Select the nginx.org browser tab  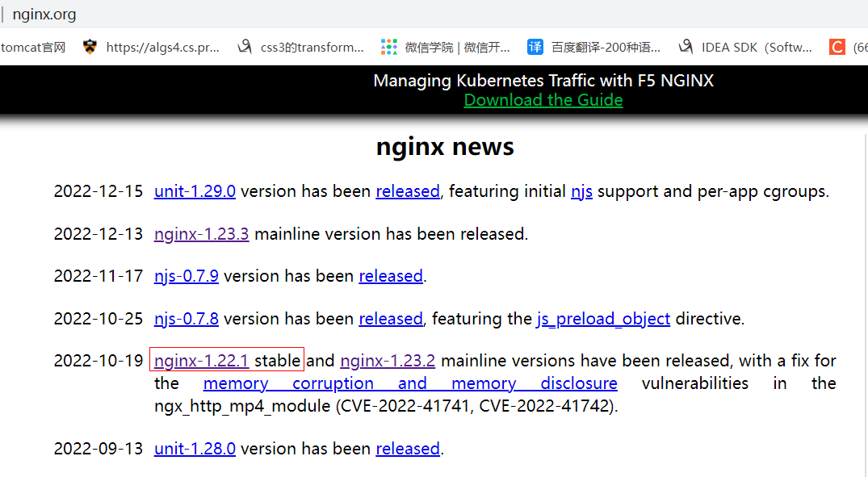click(x=44, y=14)
